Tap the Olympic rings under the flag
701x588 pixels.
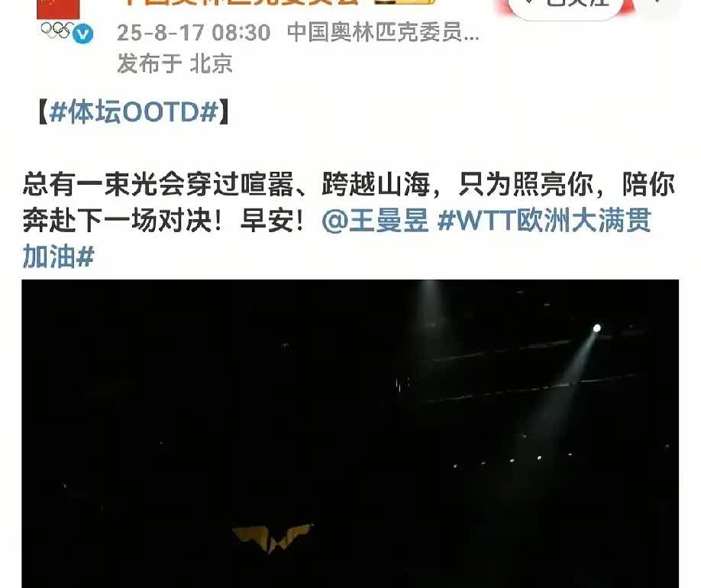point(56,30)
